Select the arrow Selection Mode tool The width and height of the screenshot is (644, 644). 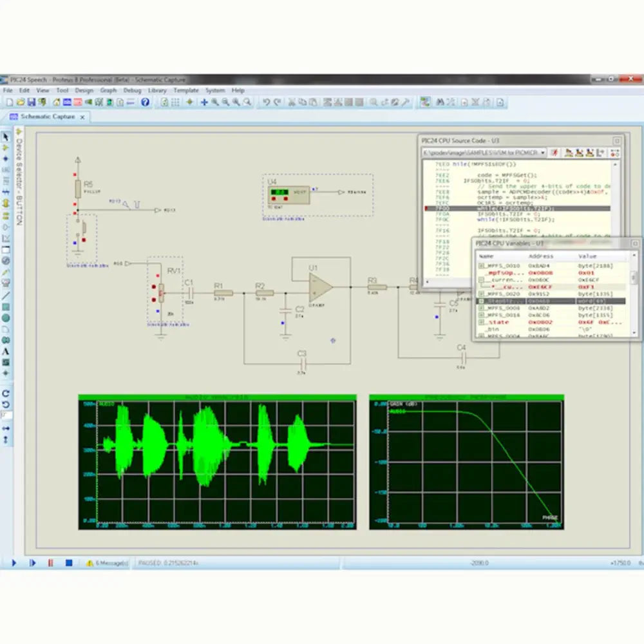6,137
